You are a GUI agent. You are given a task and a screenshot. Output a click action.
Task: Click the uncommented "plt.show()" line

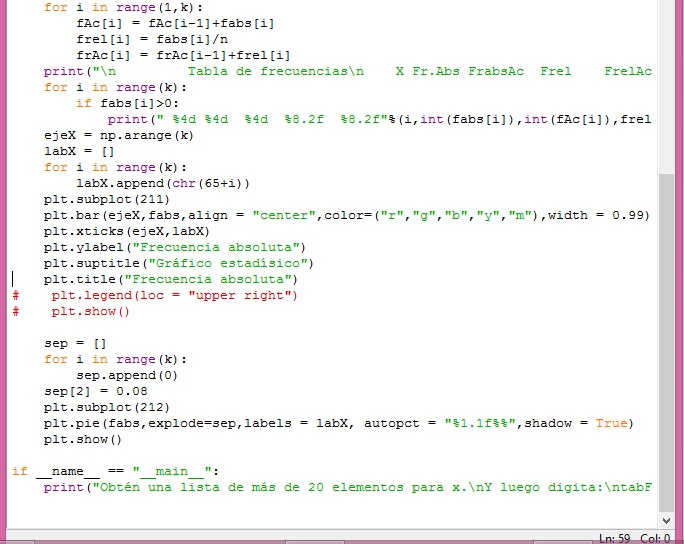[x=82, y=439]
